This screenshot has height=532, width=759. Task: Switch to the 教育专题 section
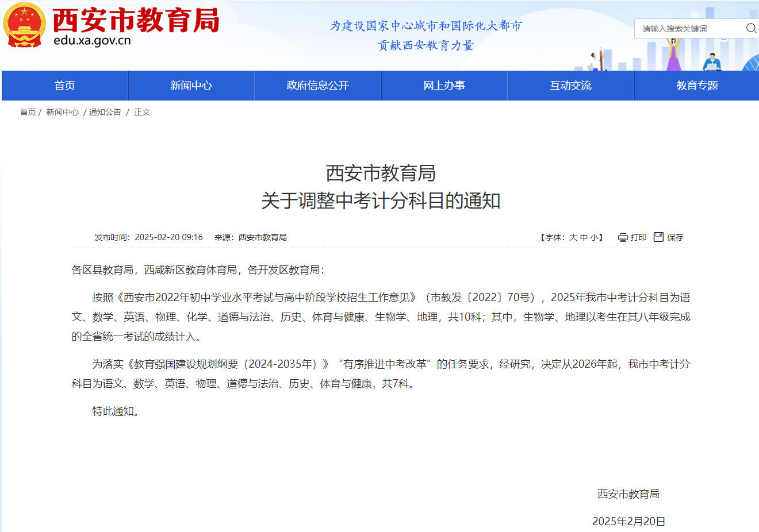coord(697,86)
